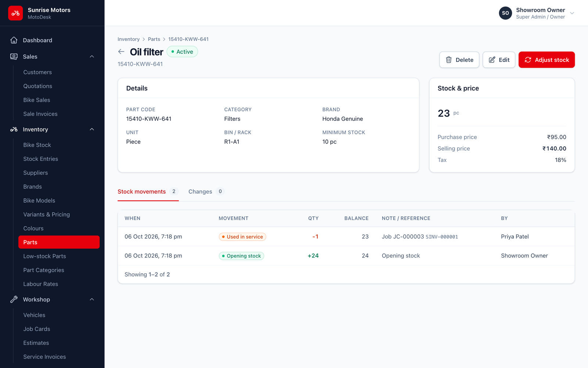
Task: Collapse the Workshop menu section
Action: 92,300
